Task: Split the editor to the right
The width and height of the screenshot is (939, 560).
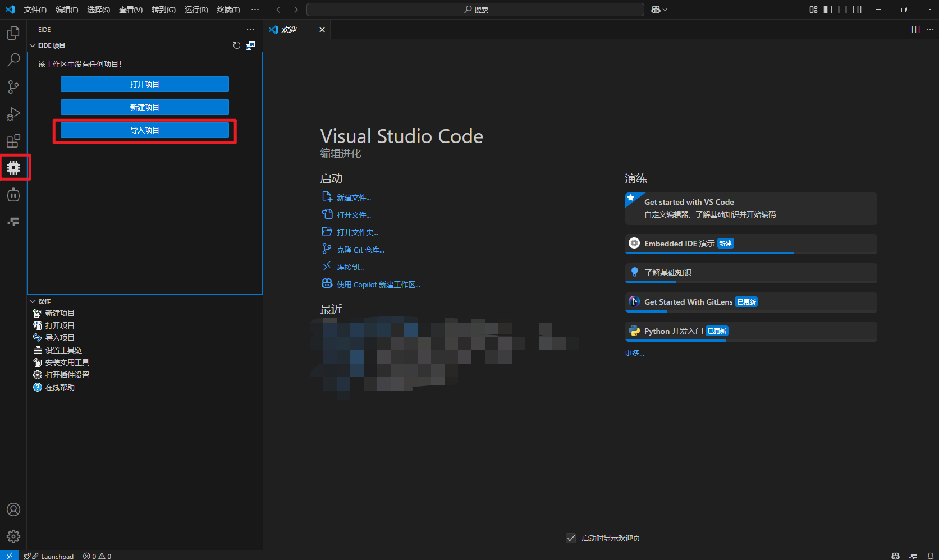Action: click(x=915, y=30)
